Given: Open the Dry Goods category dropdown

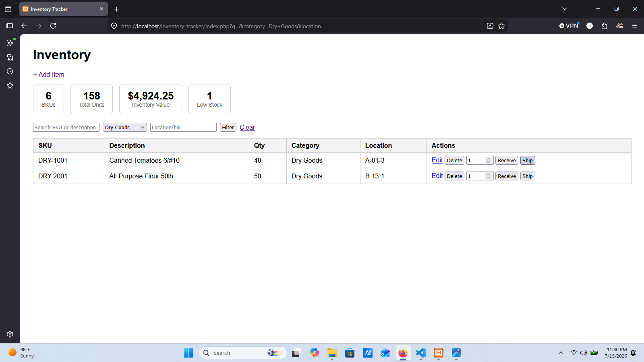Looking at the screenshot, I should click(x=125, y=127).
